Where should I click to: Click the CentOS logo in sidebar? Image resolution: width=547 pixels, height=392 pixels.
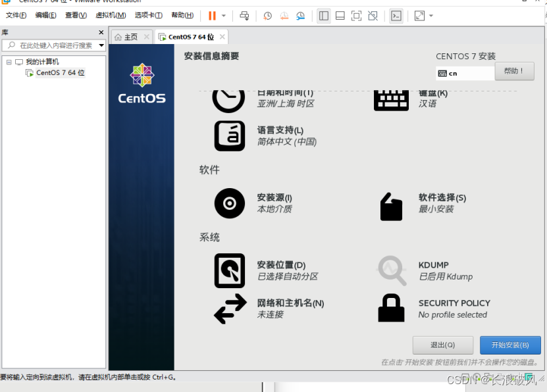click(142, 84)
